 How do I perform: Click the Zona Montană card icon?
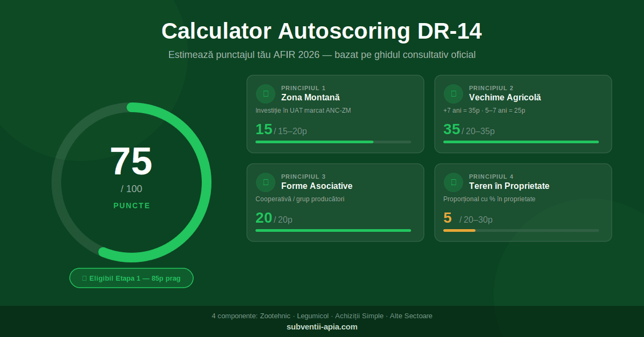point(265,93)
